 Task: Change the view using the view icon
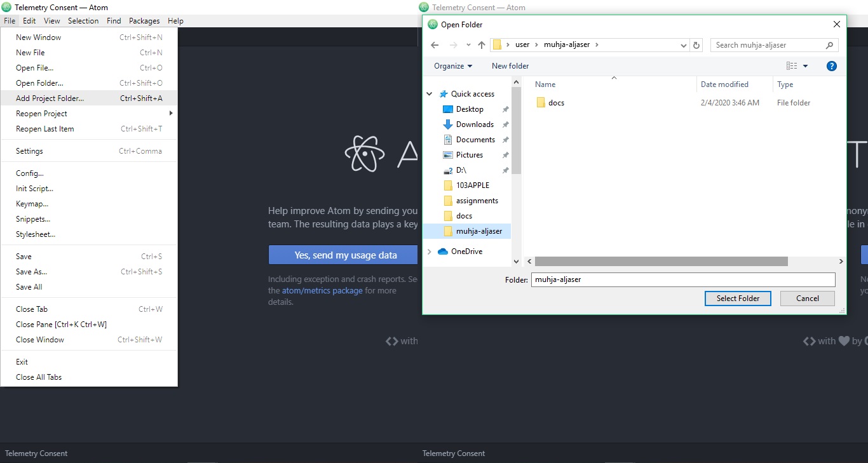click(792, 66)
